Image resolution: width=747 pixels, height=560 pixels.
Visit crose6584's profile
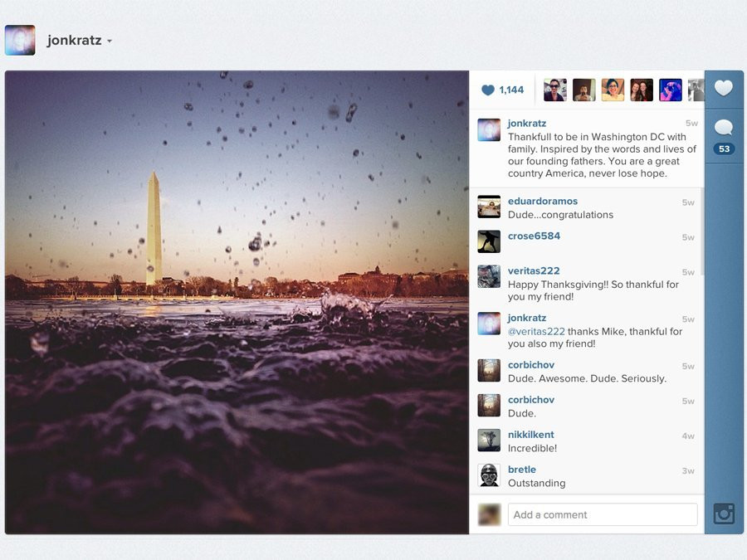coord(534,236)
